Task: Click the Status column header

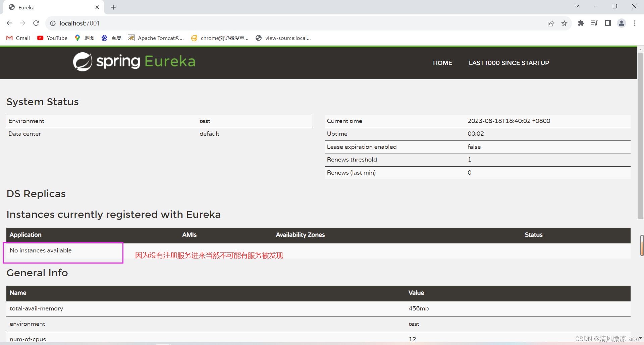Action: [534, 235]
